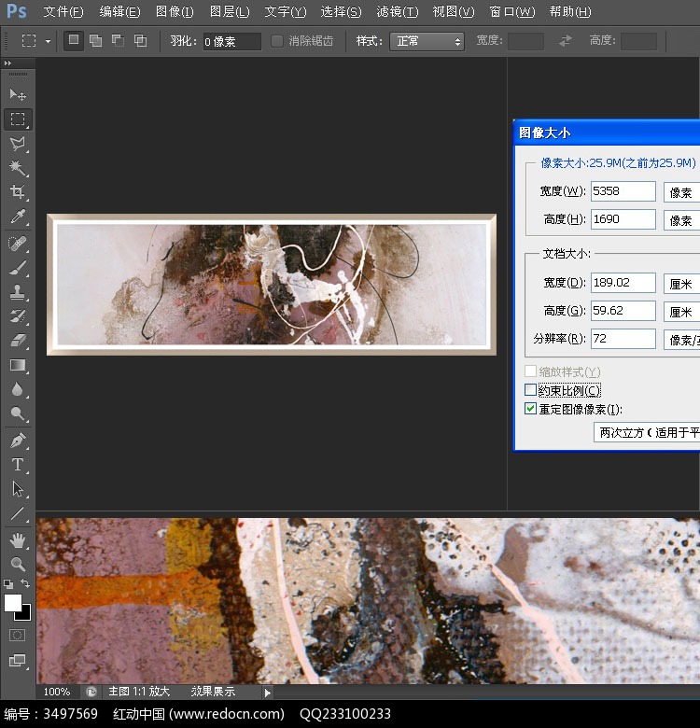Select the Polygonal Lasso tool

click(18, 144)
